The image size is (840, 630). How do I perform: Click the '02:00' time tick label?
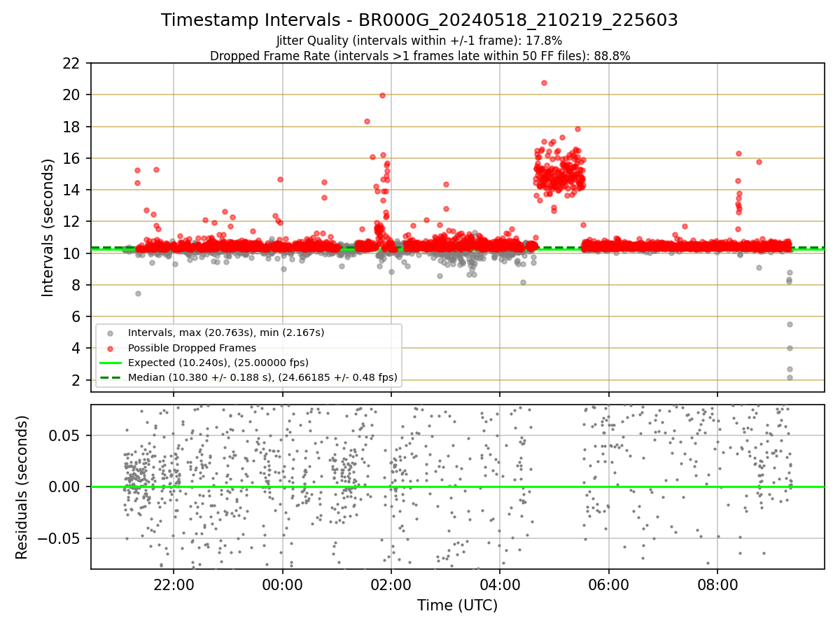(391, 585)
